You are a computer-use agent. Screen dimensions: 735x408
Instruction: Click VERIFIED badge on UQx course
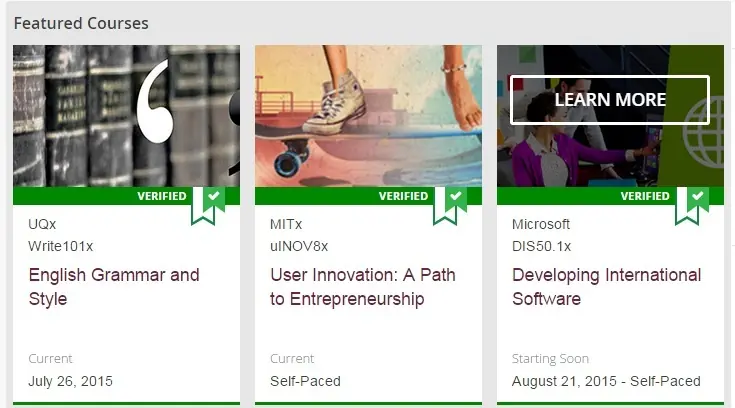click(161, 196)
